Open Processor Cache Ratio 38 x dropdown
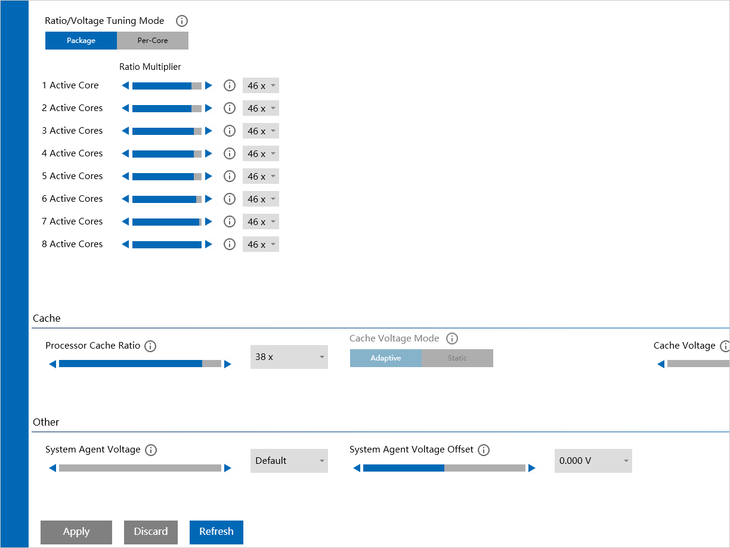Viewport: 730px width, 548px height. [x=289, y=357]
